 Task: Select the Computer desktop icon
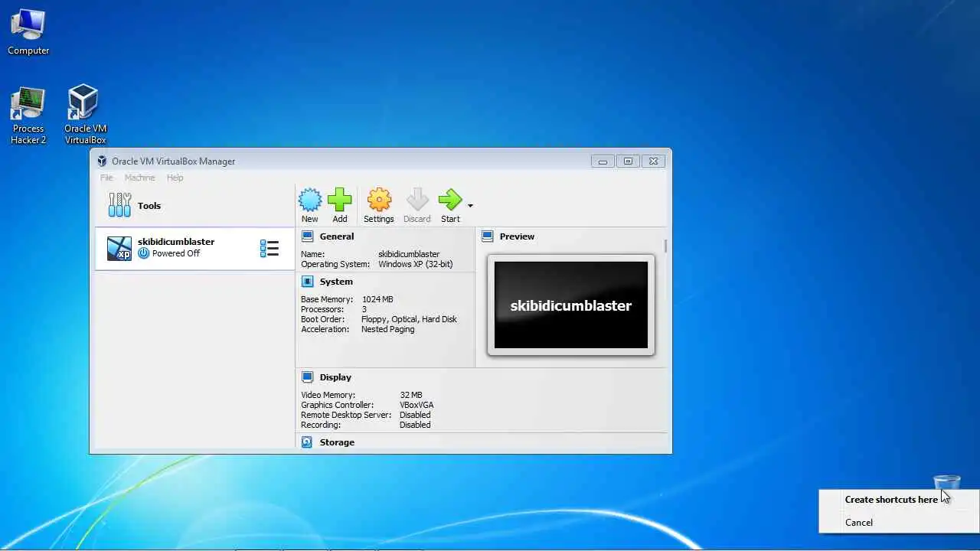pyautogui.click(x=28, y=33)
